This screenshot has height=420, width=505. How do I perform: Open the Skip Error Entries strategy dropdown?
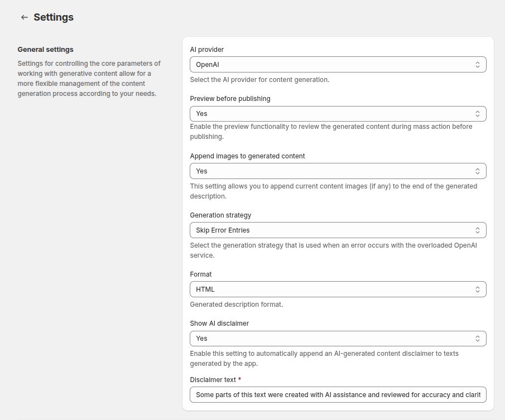[x=338, y=230]
